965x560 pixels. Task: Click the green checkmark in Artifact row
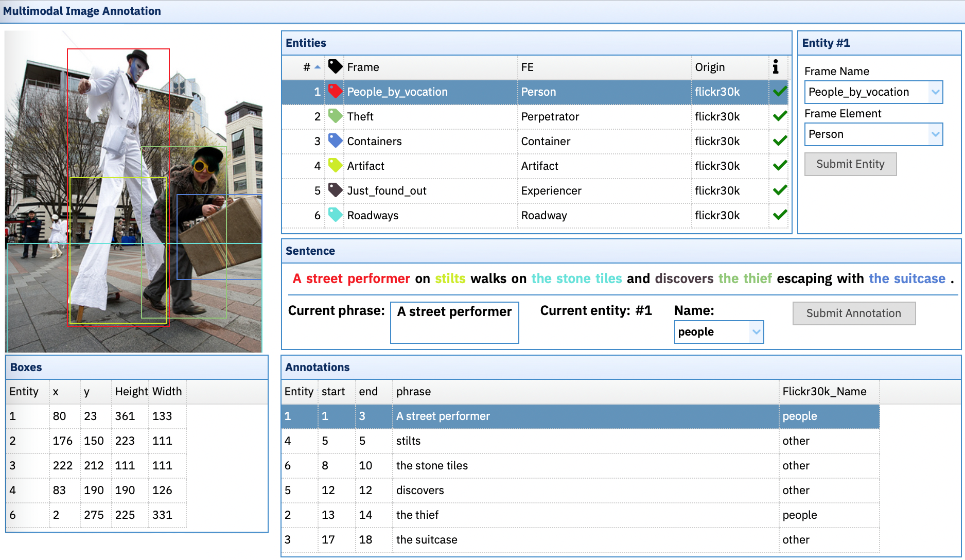point(780,166)
